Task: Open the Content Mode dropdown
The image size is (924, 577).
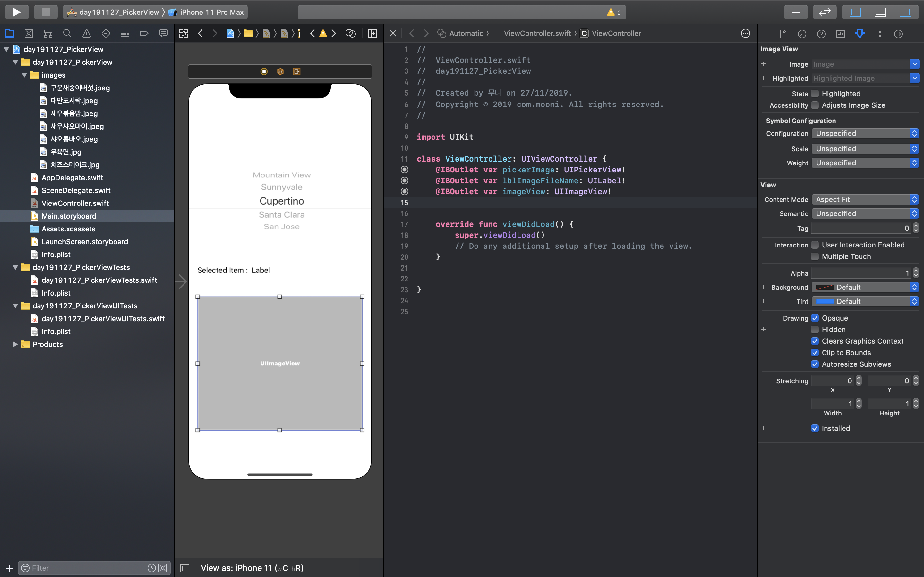Action: point(864,200)
